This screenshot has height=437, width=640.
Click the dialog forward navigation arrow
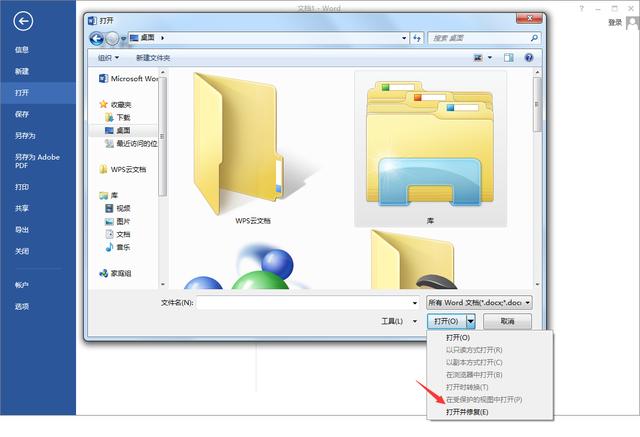pos(112,38)
